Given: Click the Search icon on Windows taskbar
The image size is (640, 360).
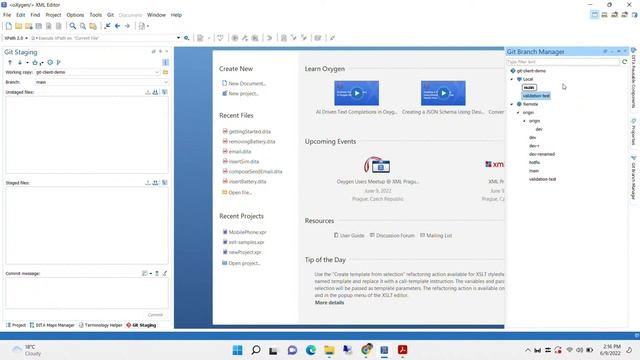Looking at the screenshot, I should pos(256,350).
